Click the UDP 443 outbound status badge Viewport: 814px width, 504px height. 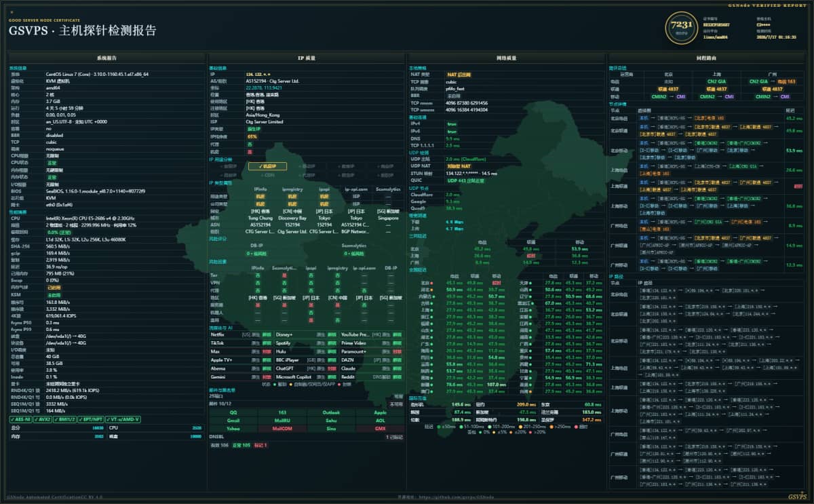click(465, 180)
